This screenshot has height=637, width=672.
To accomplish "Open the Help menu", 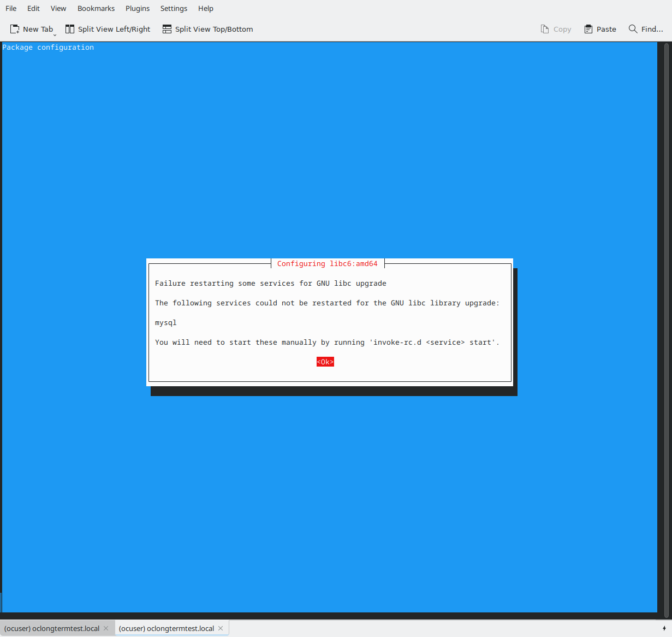I will point(206,9).
